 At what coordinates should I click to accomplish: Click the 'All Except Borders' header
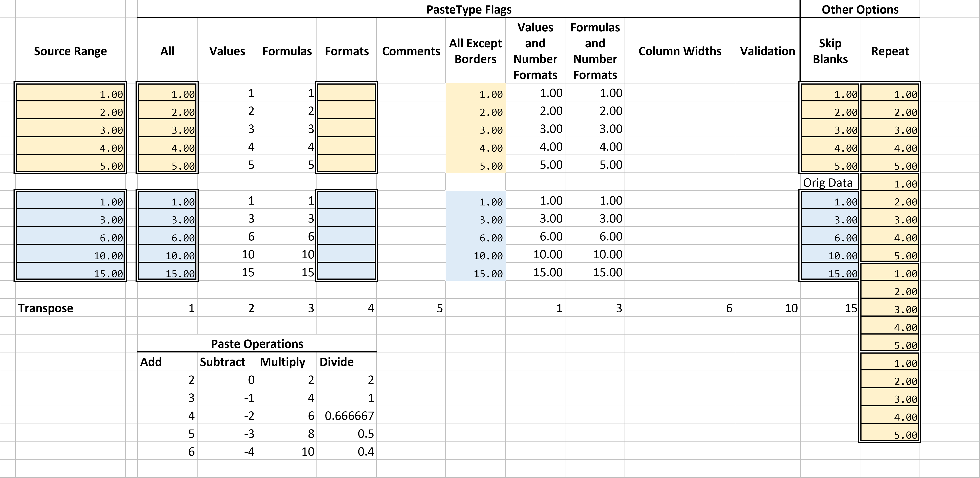475,51
